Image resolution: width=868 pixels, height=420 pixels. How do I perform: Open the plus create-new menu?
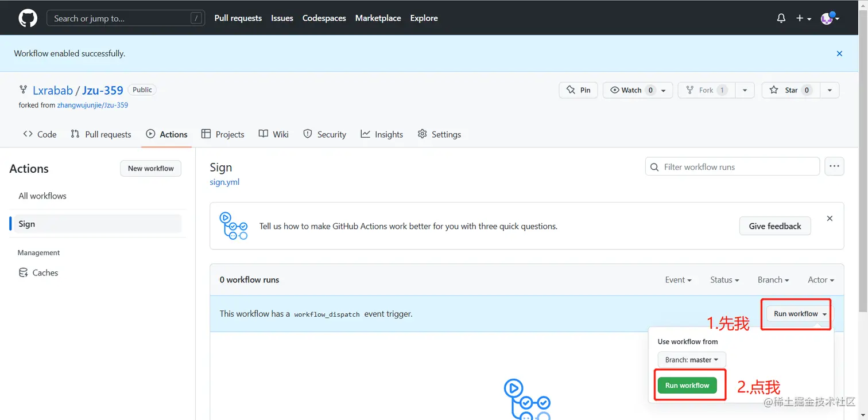pyautogui.click(x=803, y=18)
